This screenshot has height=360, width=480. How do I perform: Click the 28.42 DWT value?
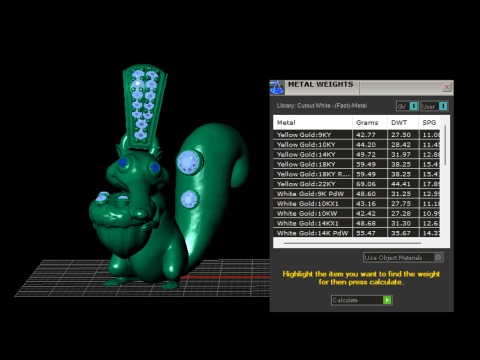[x=401, y=144]
